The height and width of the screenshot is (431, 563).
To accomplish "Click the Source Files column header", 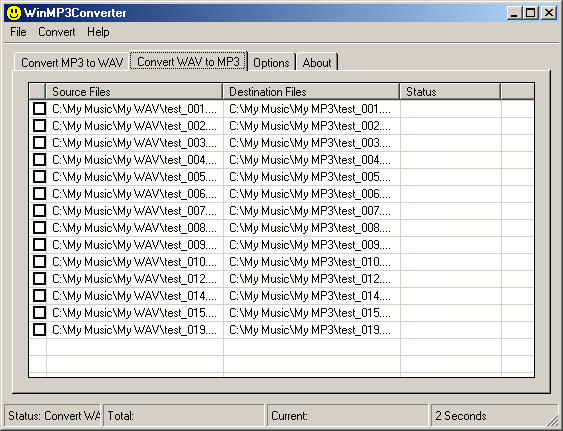I will pos(134,92).
